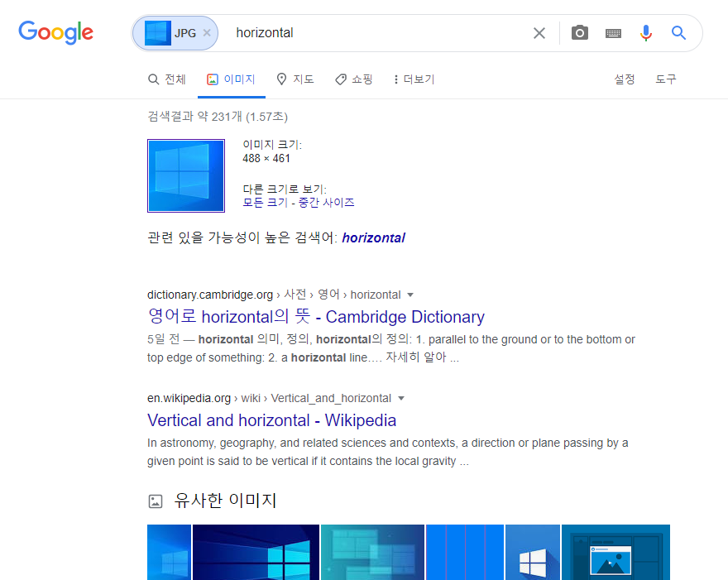Click the en.wikipedia.org breadcrumb text
728x580 pixels.
pos(189,399)
